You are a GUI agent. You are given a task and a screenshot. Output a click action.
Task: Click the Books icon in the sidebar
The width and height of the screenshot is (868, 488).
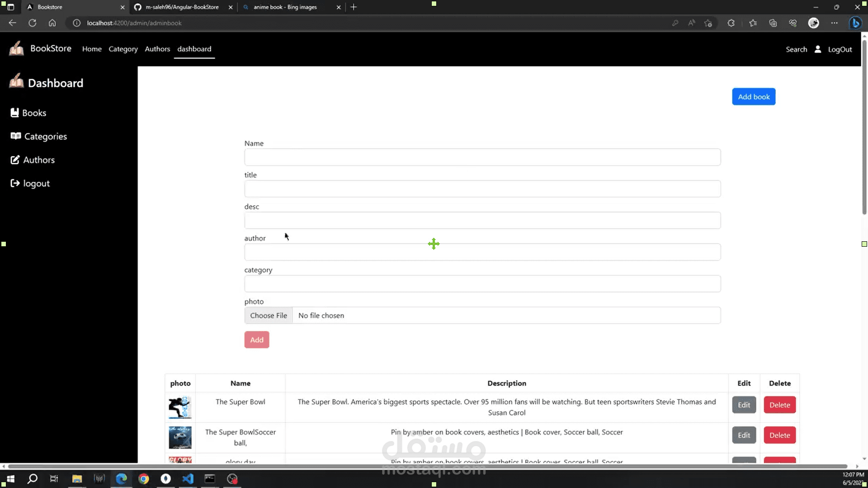click(15, 113)
